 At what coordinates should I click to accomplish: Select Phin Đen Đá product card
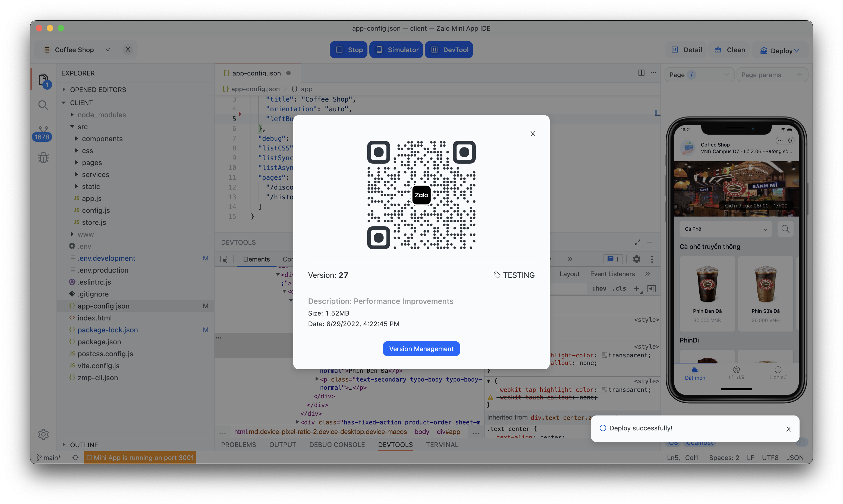click(x=707, y=294)
